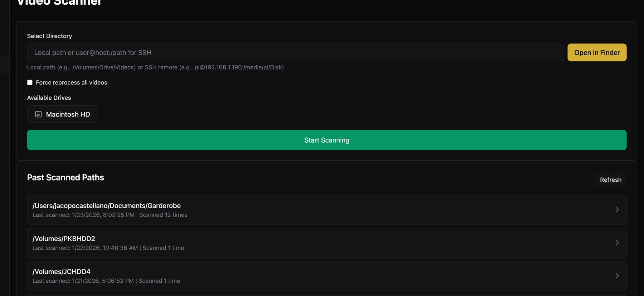Expand the /Volumes/PKBHDD2 chevron arrow
Viewport: 644px width, 296px height.
617,243
